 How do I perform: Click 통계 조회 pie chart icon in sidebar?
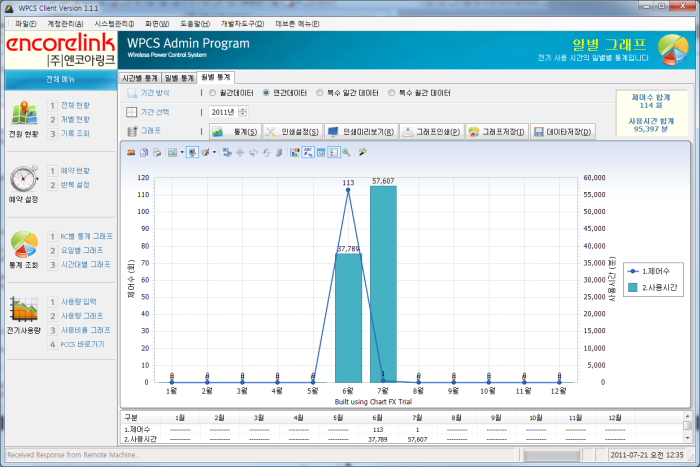[x=24, y=244]
